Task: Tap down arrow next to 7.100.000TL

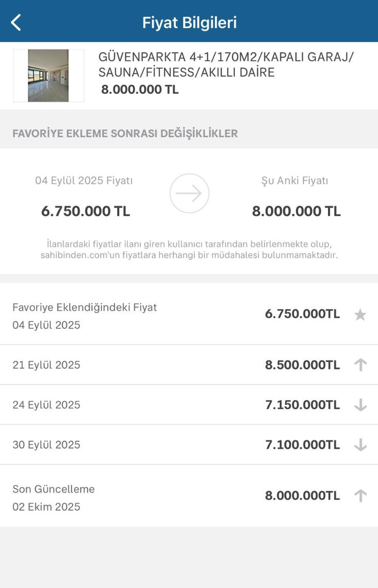Action: [360, 445]
